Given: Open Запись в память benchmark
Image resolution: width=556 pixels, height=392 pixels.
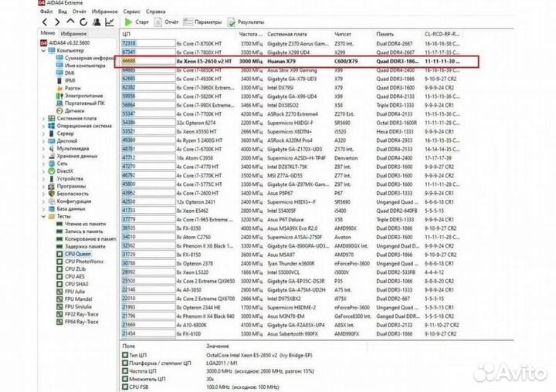Looking at the screenshot, I should click(80, 231).
